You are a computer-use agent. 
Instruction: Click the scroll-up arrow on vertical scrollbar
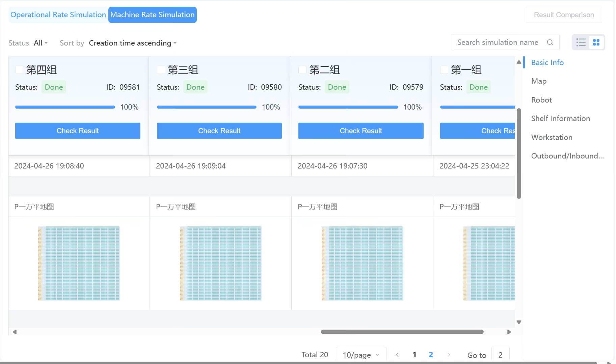tap(519, 62)
